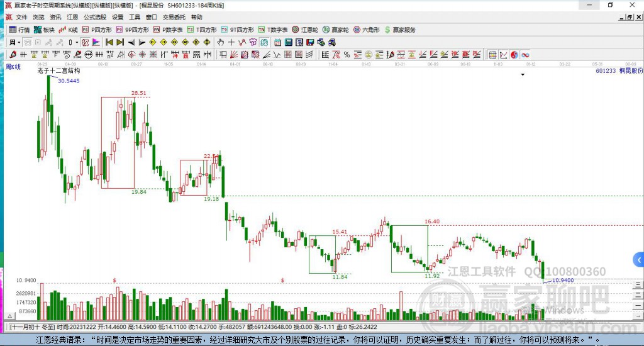Open the 板块 sector view

tap(44, 30)
